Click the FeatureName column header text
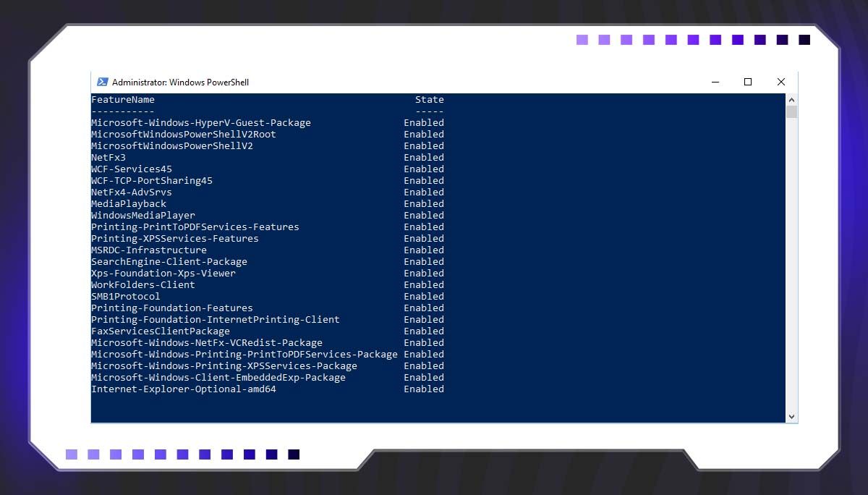The image size is (868, 495). (x=122, y=99)
